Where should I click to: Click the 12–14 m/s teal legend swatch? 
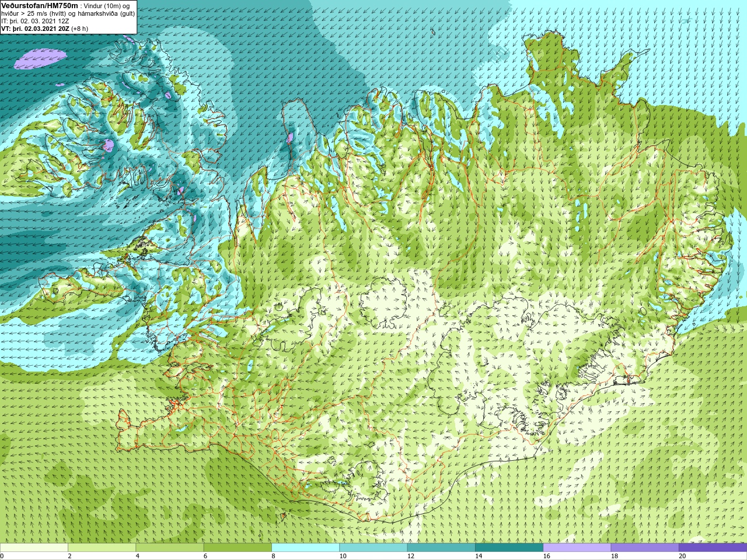441,548
